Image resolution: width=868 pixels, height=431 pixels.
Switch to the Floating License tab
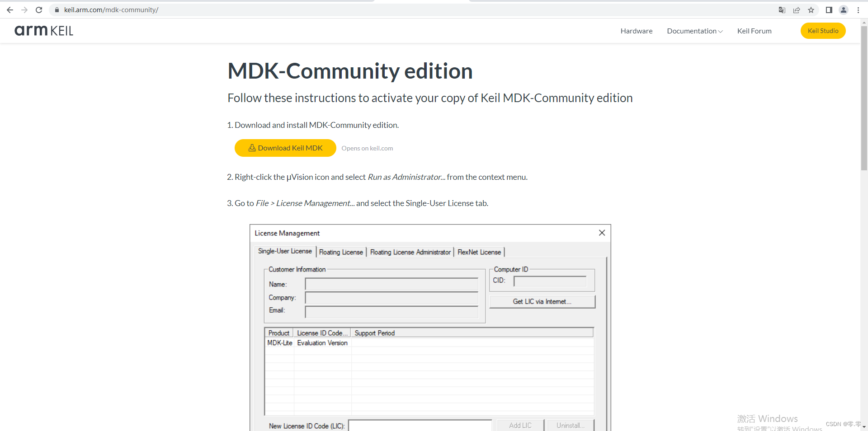coord(341,252)
